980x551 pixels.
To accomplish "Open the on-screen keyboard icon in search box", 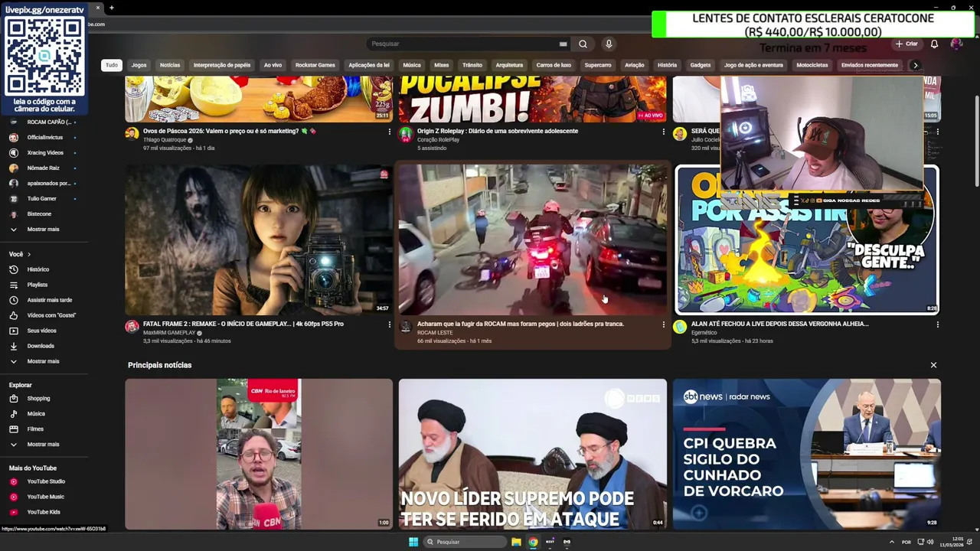I will (x=563, y=44).
